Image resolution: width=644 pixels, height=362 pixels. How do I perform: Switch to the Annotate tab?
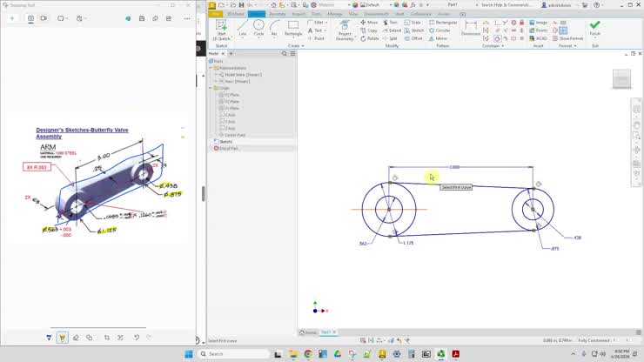pyautogui.click(x=278, y=14)
